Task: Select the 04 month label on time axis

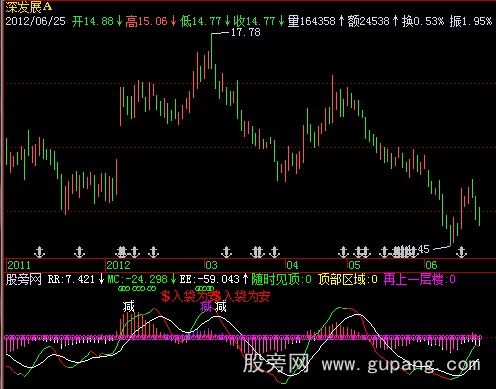Action: click(x=292, y=265)
